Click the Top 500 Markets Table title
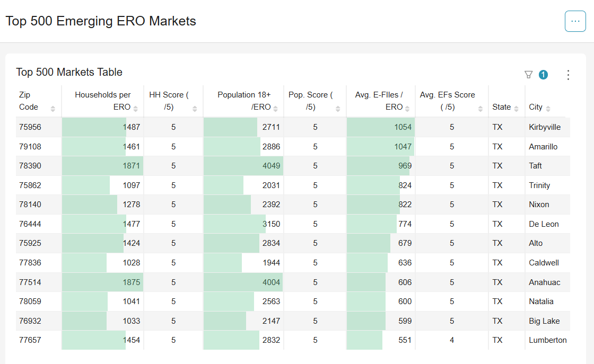The height and width of the screenshot is (364, 594). [69, 72]
